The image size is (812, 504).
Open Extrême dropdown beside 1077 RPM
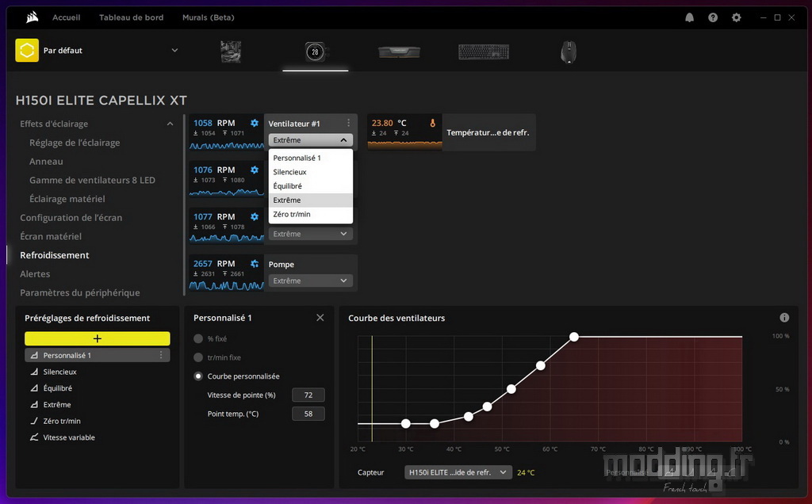pyautogui.click(x=311, y=234)
